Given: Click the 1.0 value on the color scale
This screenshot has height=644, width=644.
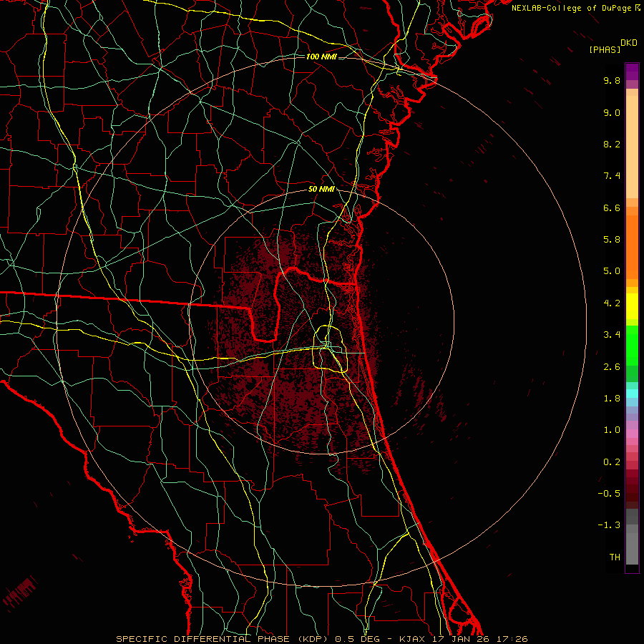Looking at the screenshot, I should (612, 430).
